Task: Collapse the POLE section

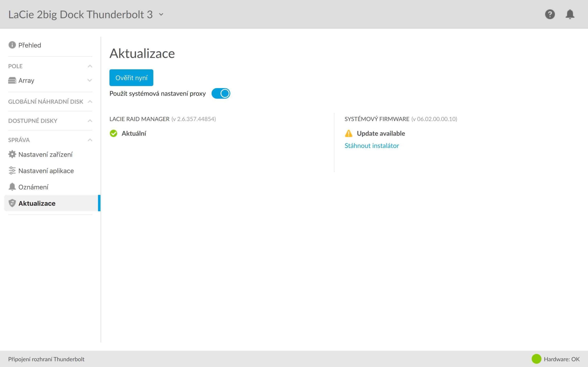Action: (90, 66)
